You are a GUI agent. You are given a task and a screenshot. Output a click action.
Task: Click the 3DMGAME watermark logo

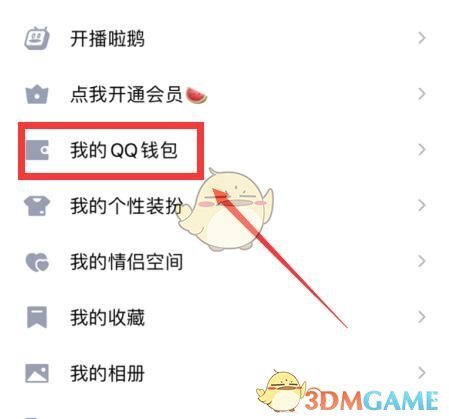pyautogui.click(x=348, y=392)
